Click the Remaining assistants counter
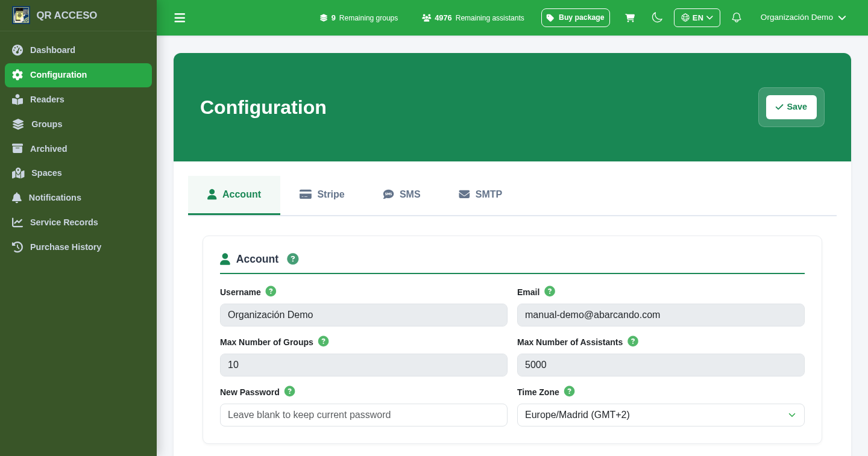Image resolution: width=868 pixels, height=456 pixels. tap(473, 18)
